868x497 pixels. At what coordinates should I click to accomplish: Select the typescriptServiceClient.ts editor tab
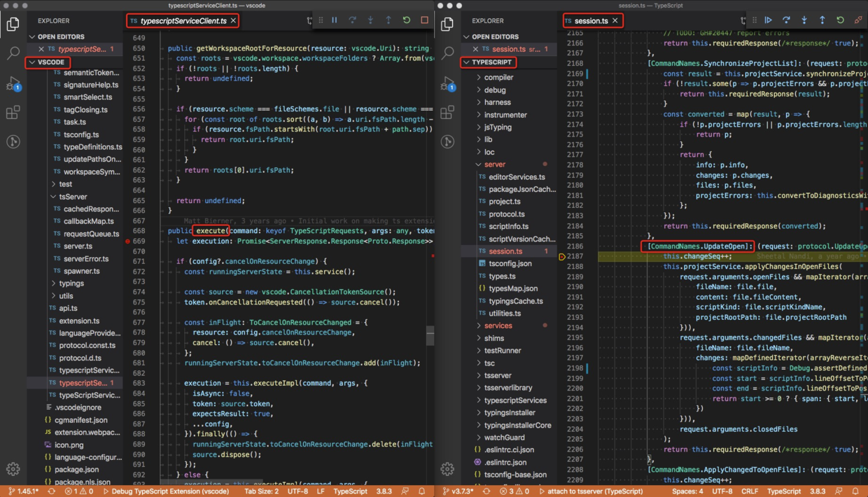click(x=182, y=21)
